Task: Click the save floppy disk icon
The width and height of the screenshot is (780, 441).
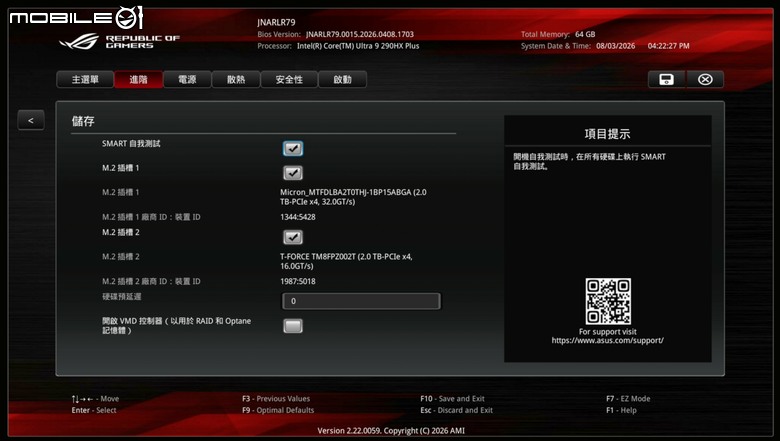Action: pyautogui.click(x=667, y=80)
